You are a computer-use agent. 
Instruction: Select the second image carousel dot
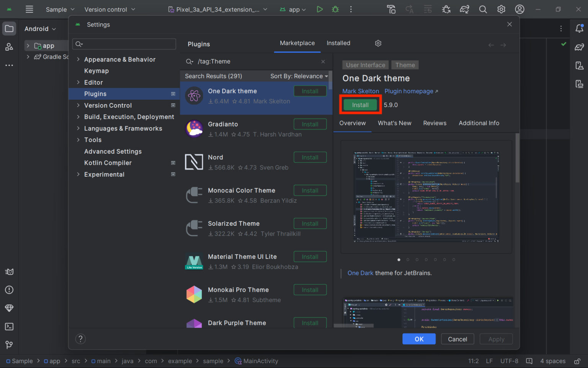408,260
